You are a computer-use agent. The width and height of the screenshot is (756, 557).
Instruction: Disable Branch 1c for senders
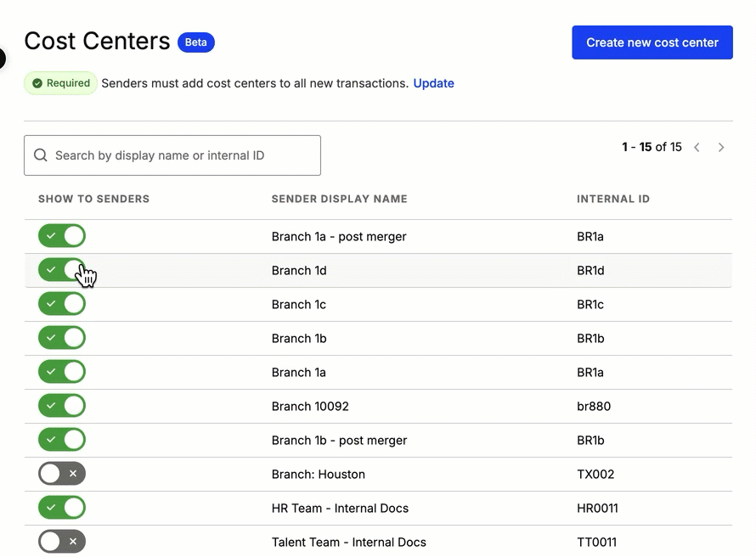(x=62, y=304)
